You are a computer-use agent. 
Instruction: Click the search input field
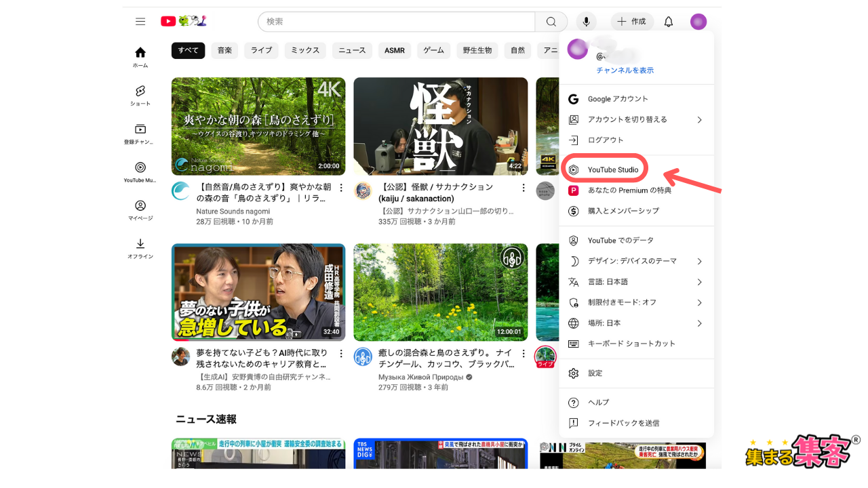click(397, 22)
